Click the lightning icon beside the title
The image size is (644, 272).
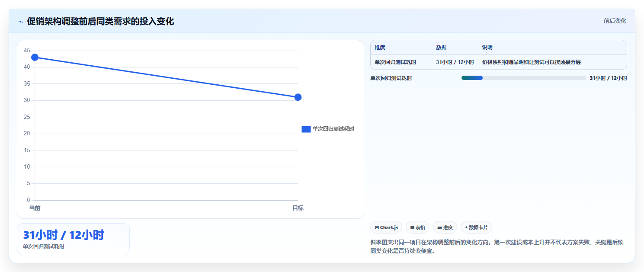(x=20, y=22)
